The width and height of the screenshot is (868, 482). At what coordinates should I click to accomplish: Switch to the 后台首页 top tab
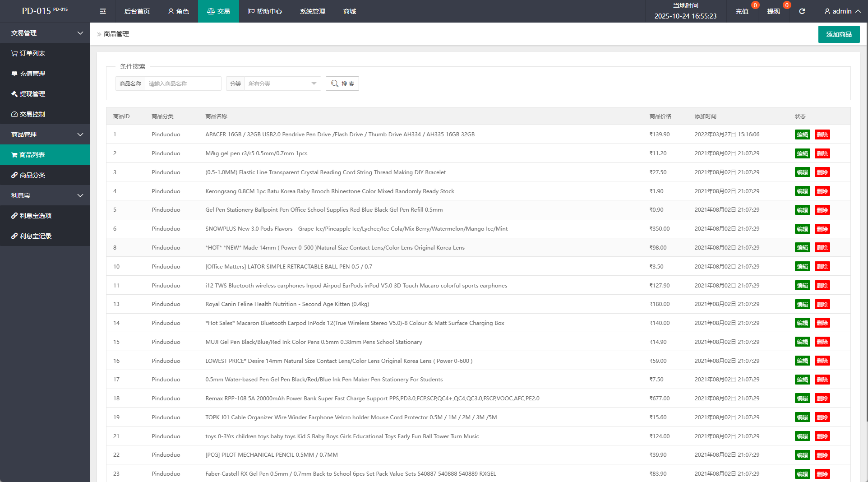[137, 11]
